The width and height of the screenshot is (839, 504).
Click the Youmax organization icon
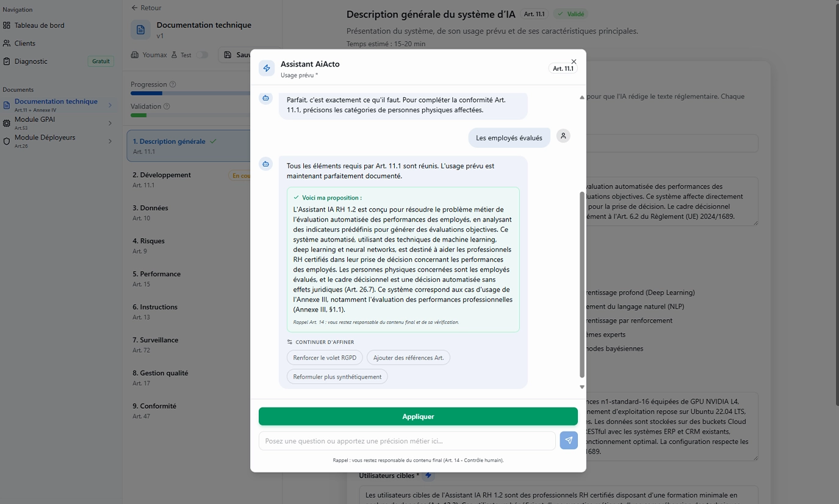click(x=135, y=54)
